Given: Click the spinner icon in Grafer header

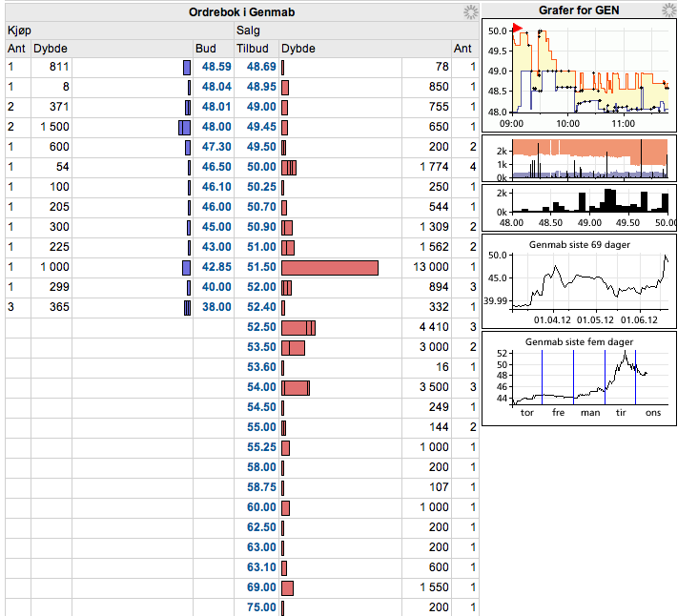Looking at the screenshot, I should (x=668, y=10).
